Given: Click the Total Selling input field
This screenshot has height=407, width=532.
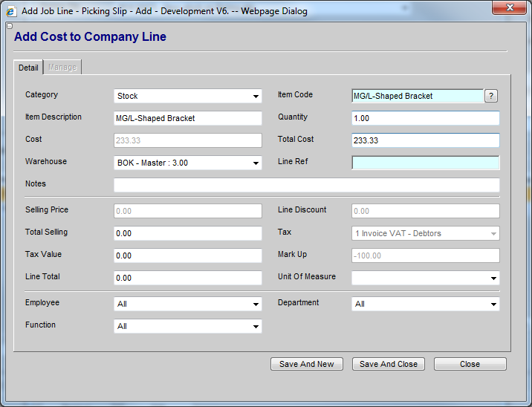Looking at the screenshot, I should pos(188,233).
